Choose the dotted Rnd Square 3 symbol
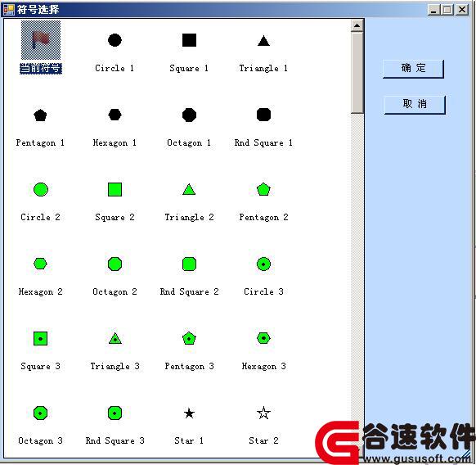 tap(115, 413)
